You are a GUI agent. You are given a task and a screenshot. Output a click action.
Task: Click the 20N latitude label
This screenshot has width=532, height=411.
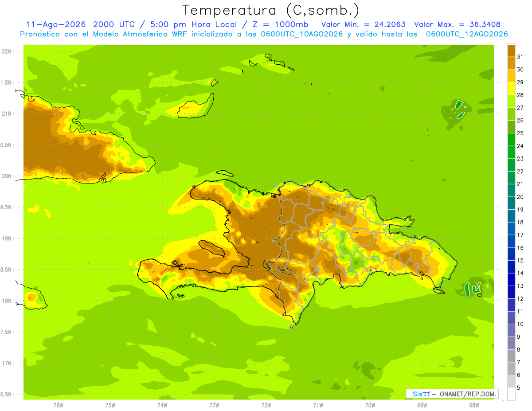point(7,176)
